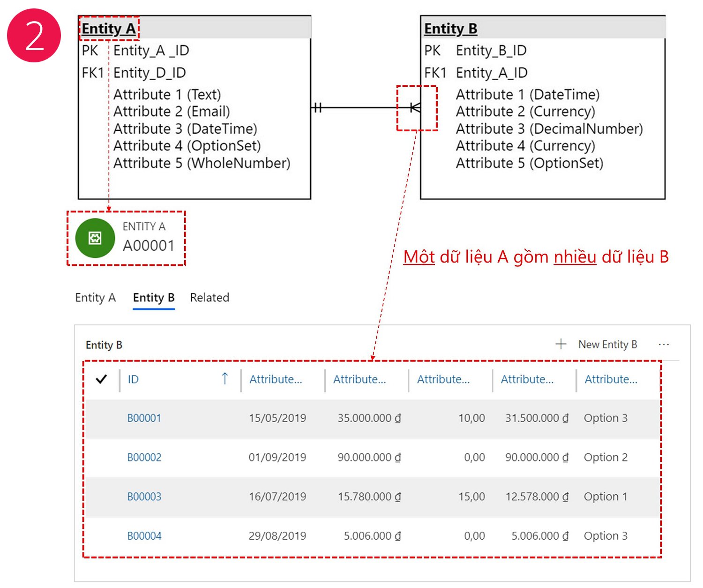Click the plus icon beside New Entity B
Screen dimensions: 703x588
[x=561, y=344]
